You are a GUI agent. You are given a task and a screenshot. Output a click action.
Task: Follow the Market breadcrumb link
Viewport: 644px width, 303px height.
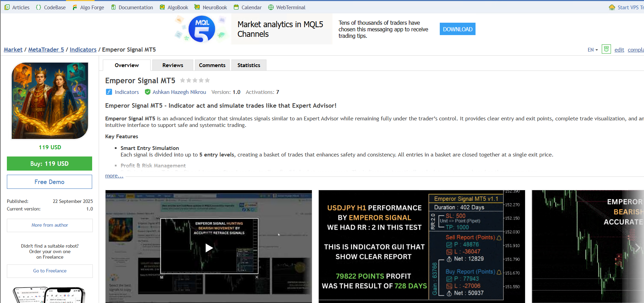[13, 50]
